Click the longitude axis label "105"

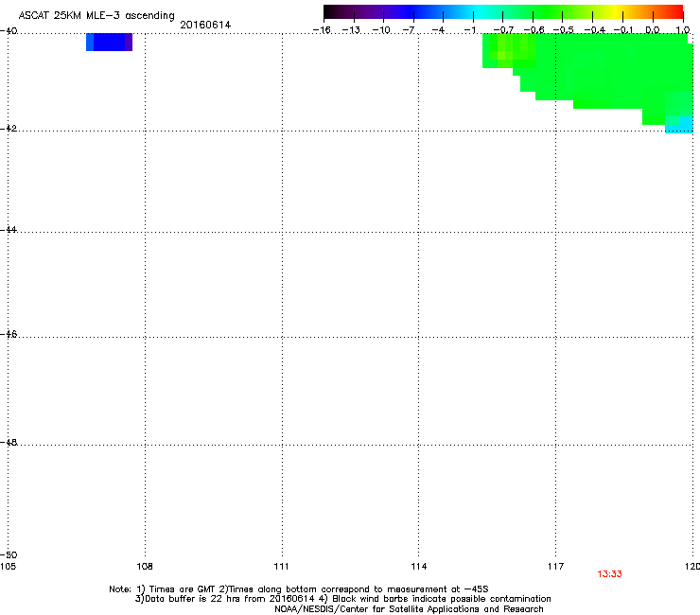coord(8,567)
